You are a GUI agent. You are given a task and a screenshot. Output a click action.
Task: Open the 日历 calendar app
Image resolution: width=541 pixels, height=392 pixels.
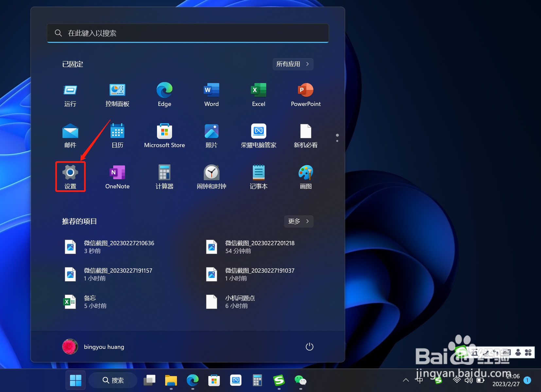[x=117, y=136]
